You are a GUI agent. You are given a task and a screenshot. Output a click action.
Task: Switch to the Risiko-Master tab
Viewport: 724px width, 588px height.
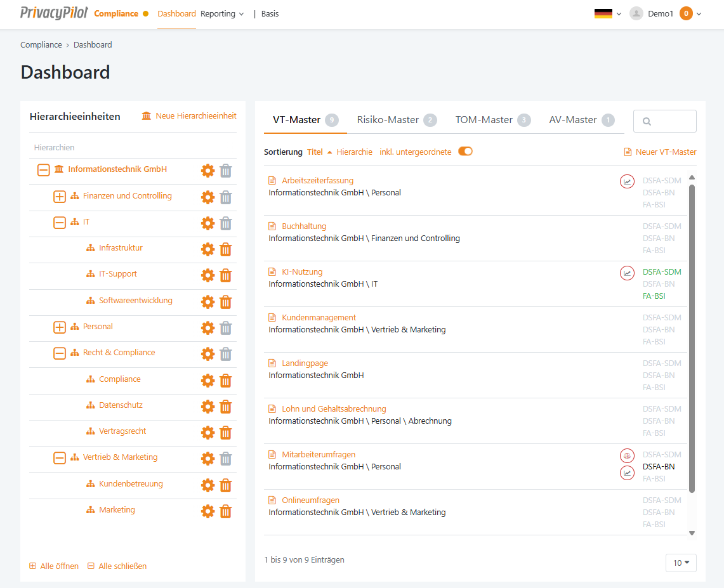click(388, 120)
